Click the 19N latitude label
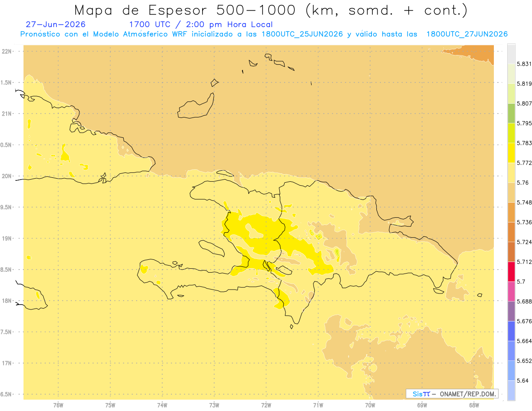The height and width of the screenshot is (411, 532). pyautogui.click(x=7, y=239)
